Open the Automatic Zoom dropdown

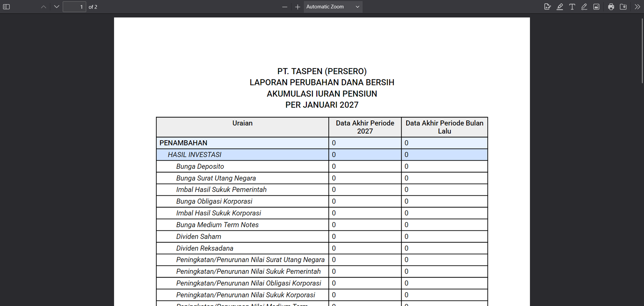point(333,7)
